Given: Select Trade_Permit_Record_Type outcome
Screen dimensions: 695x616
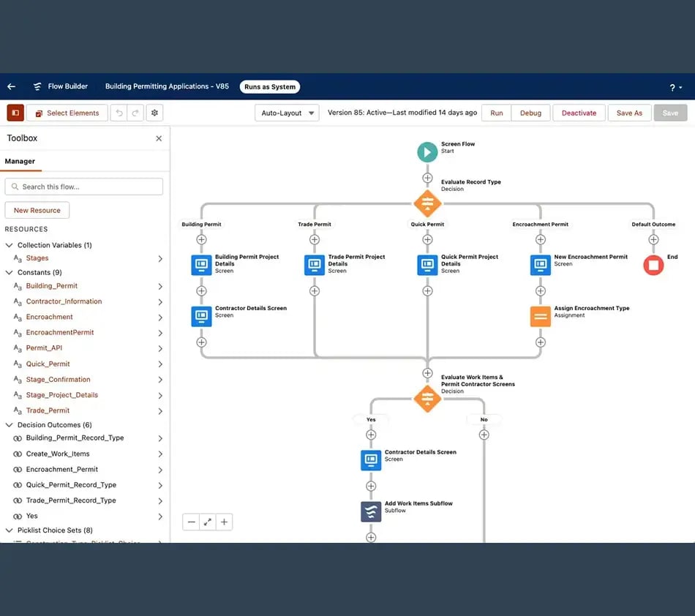Looking at the screenshot, I should pos(71,500).
